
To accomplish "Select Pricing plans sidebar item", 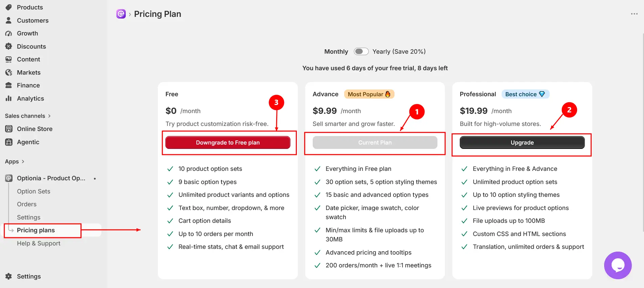I will click(36, 230).
